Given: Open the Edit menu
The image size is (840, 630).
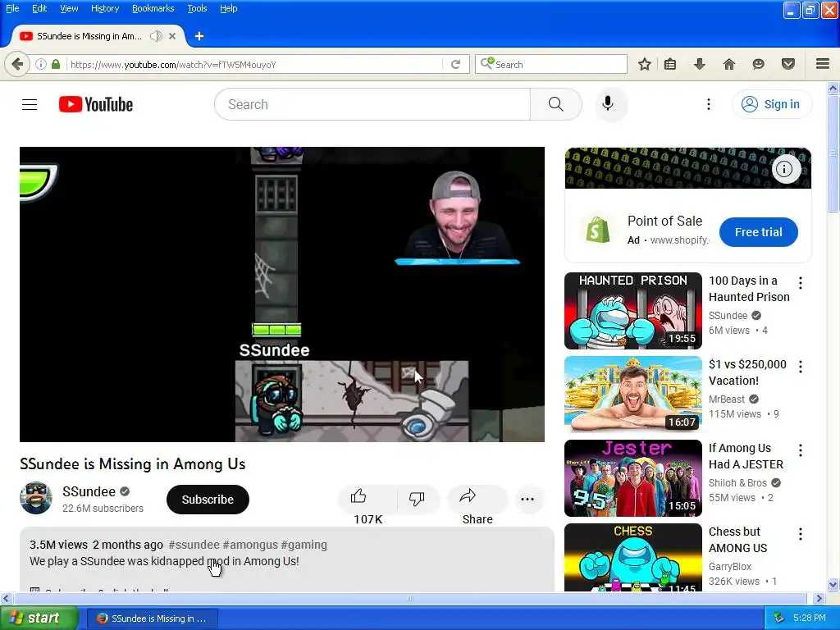Looking at the screenshot, I should [39, 8].
